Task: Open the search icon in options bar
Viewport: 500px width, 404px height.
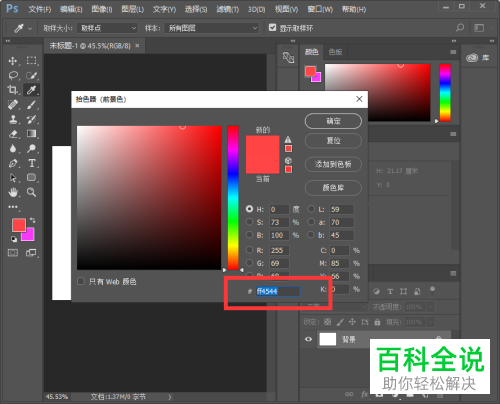Action: coord(460,28)
